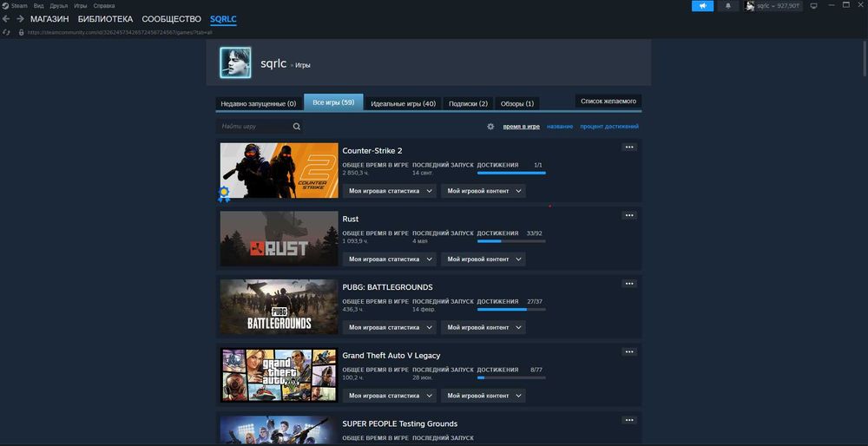Open Counter-Strike 2 three-dot options menu

[x=629, y=148]
